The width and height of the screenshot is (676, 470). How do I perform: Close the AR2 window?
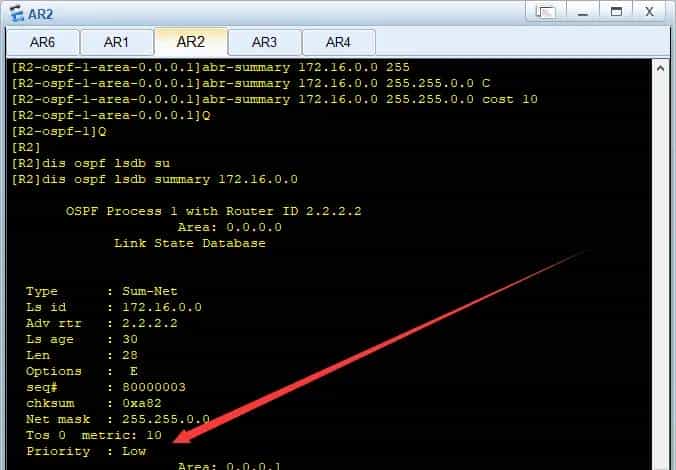click(649, 11)
